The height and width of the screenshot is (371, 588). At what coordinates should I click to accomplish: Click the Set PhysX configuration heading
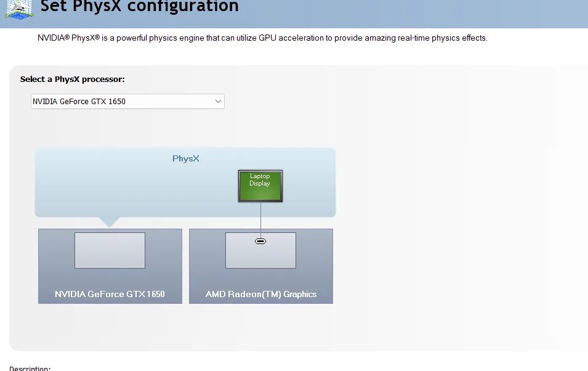coord(139,6)
